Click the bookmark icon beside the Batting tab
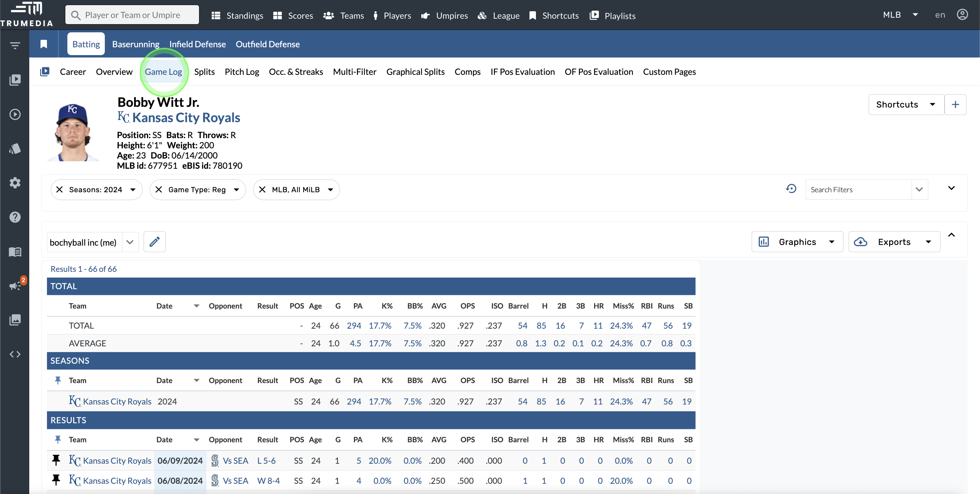 pyautogui.click(x=44, y=44)
